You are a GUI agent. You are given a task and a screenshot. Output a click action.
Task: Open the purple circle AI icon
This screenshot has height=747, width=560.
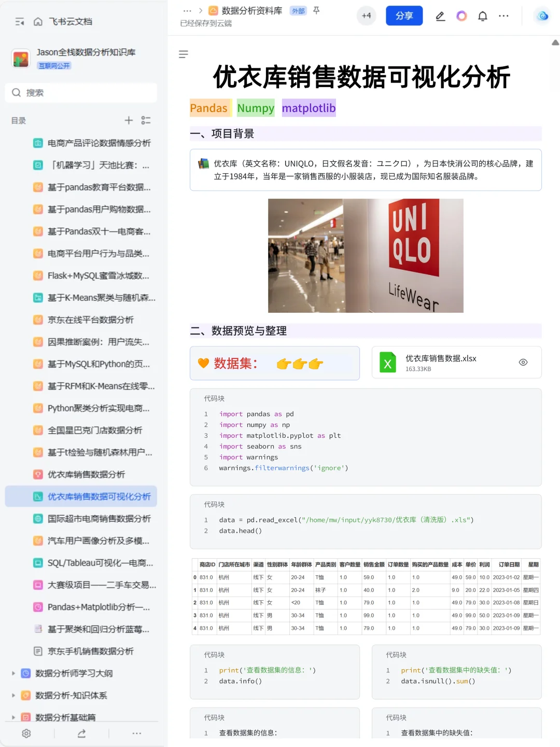[x=461, y=16]
